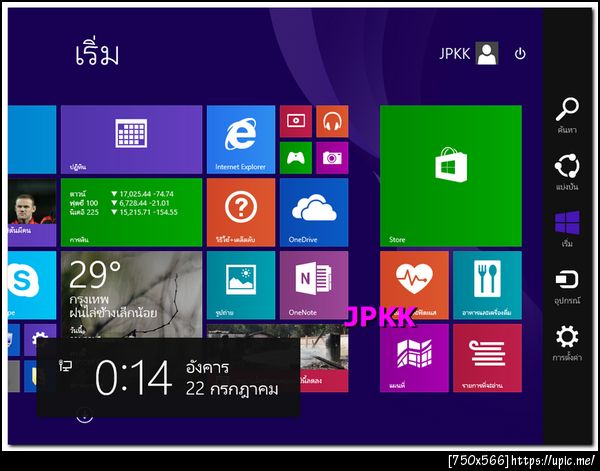Open the OneDrive tile

coord(314,212)
